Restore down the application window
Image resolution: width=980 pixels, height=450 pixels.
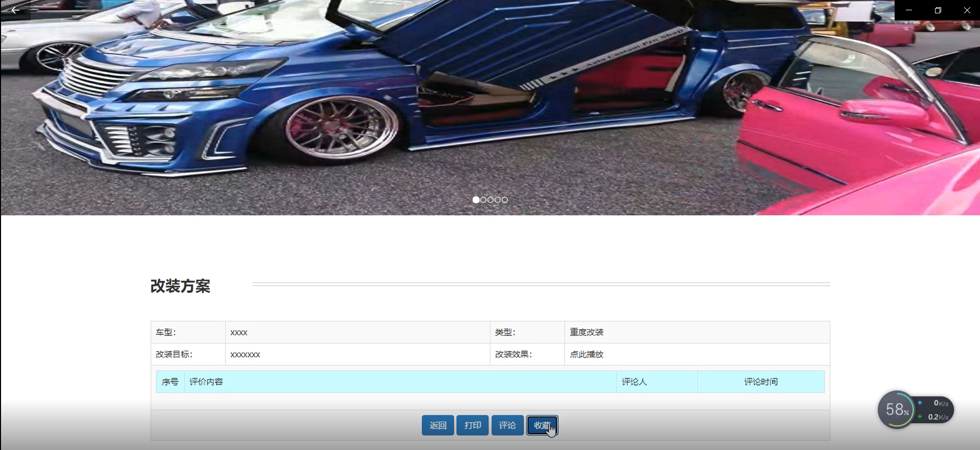coord(938,10)
